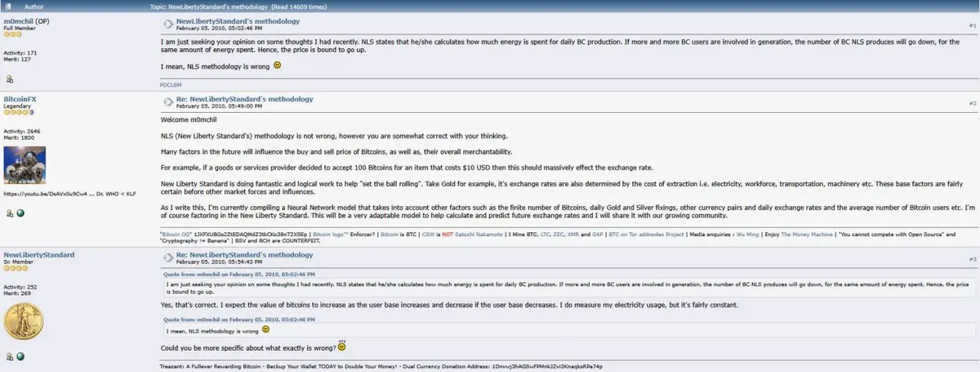Open m0mchil's user profile link
The width and height of the screenshot is (980, 372).
tap(18, 21)
